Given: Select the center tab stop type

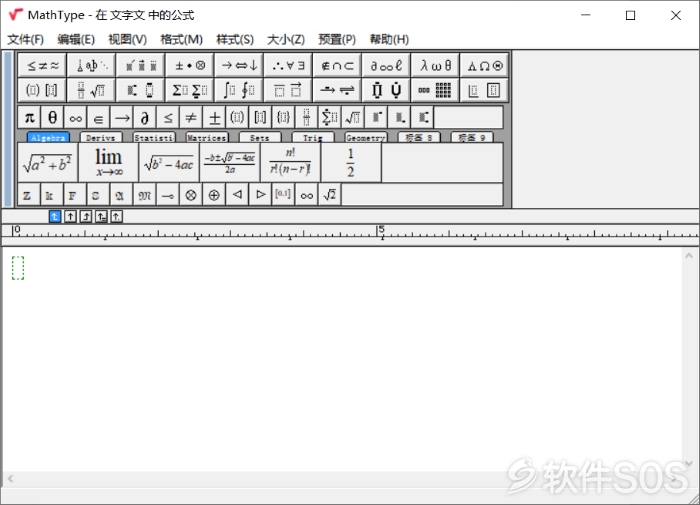Looking at the screenshot, I should click(70, 217).
